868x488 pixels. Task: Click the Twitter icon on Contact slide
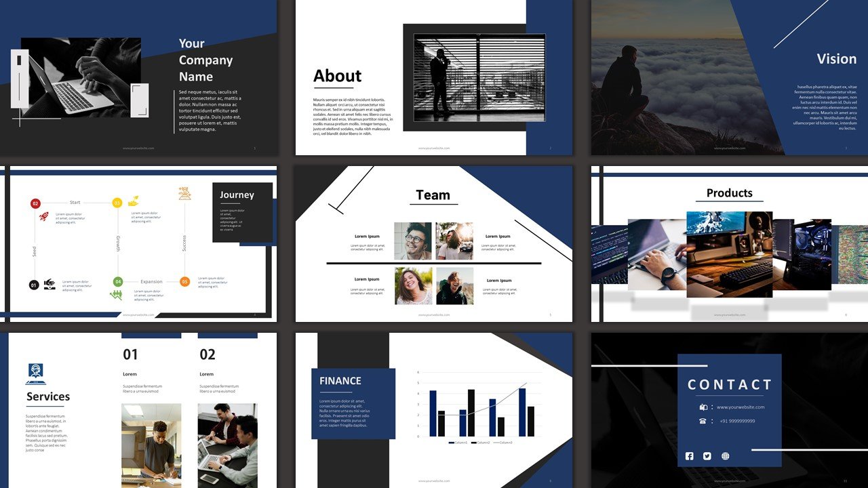tap(707, 456)
